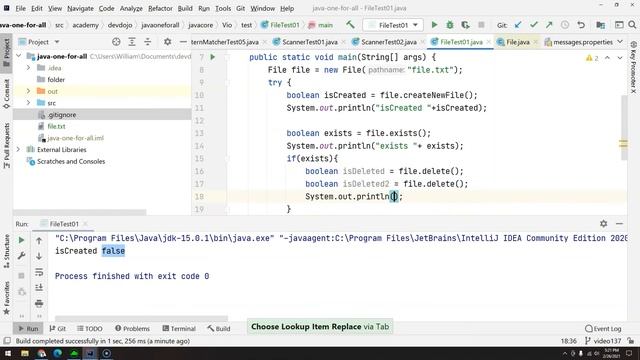Click the run gutter arrow beside main
The width and height of the screenshot is (640, 360).
coord(213,57)
